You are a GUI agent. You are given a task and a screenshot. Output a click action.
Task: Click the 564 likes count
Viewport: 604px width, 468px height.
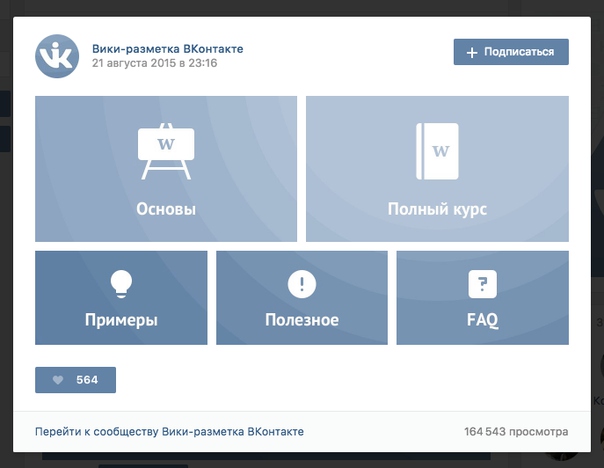pyautogui.click(x=87, y=380)
